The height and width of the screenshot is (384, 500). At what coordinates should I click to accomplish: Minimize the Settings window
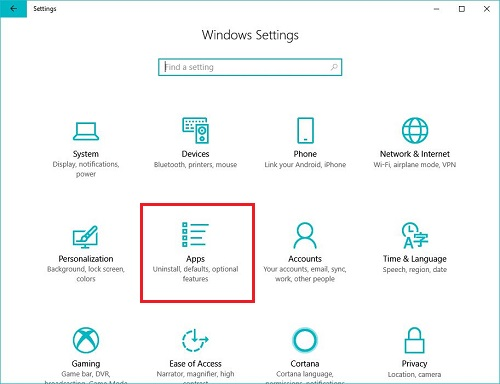[436, 9]
